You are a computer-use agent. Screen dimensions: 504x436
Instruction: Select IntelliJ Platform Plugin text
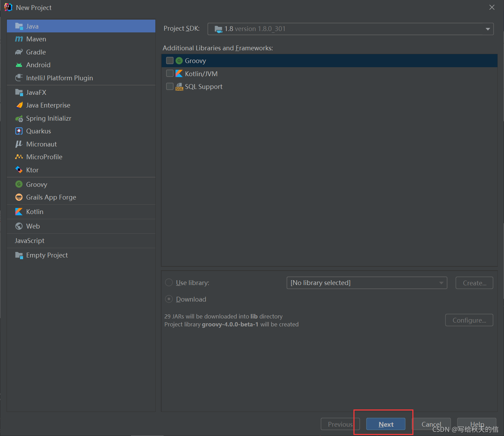click(x=60, y=78)
